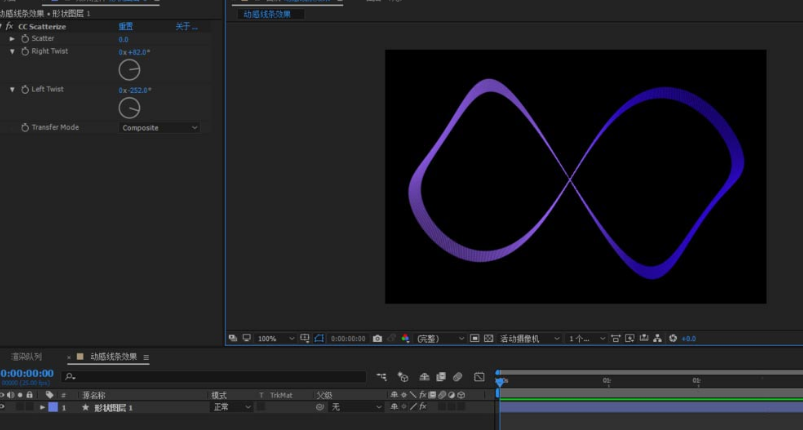Open the Transfer Mode Composite dropdown
The width and height of the screenshot is (803, 430).
pyautogui.click(x=159, y=128)
